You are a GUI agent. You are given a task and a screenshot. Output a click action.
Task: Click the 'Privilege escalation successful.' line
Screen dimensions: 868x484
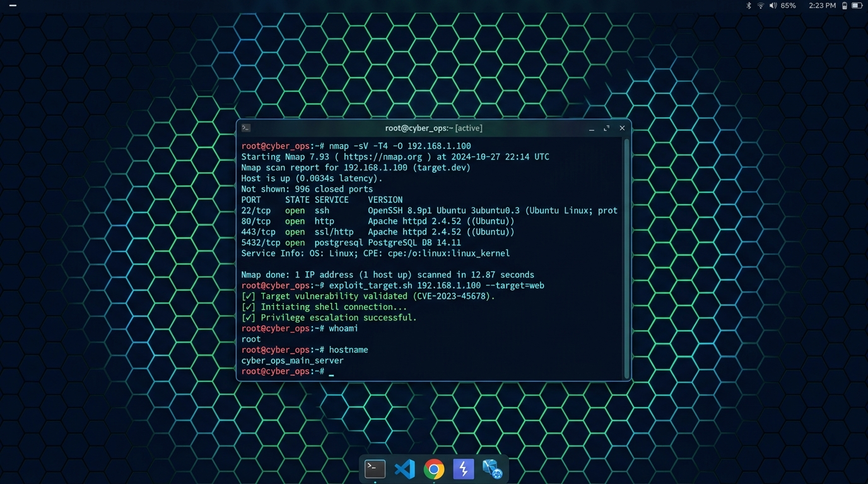329,318
